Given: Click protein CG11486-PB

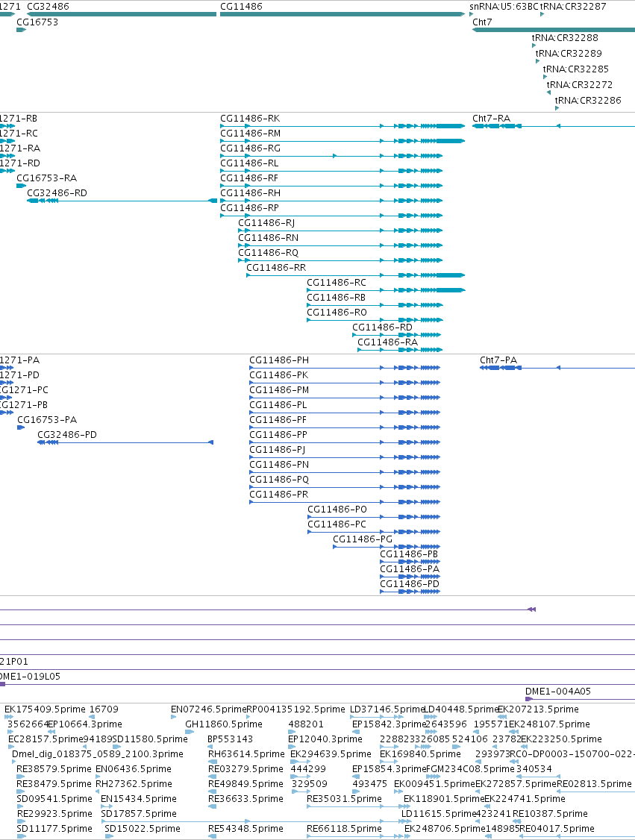Looking at the screenshot, I should pos(410,562).
